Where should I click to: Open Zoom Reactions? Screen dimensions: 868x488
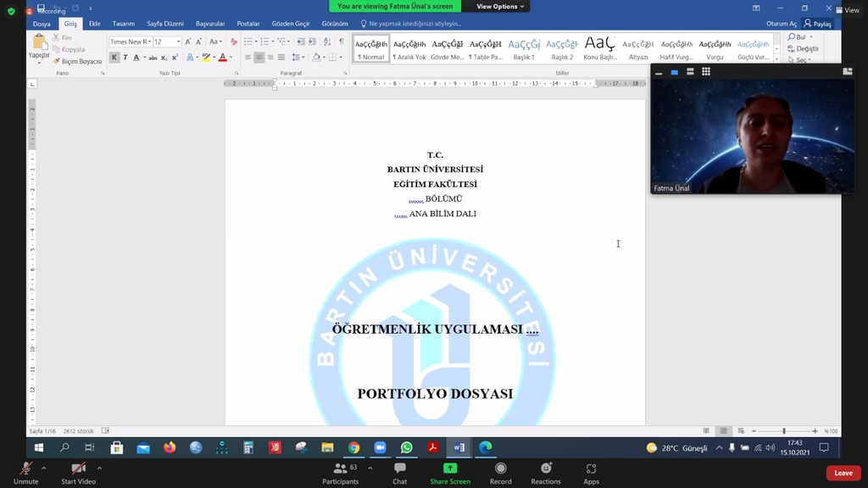pyautogui.click(x=546, y=473)
